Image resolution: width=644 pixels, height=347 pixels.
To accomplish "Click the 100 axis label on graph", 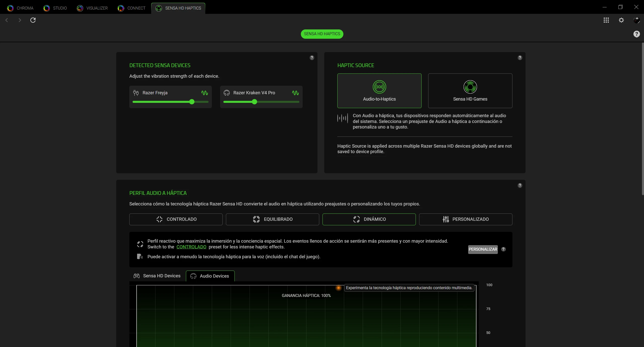I will click(489, 285).
